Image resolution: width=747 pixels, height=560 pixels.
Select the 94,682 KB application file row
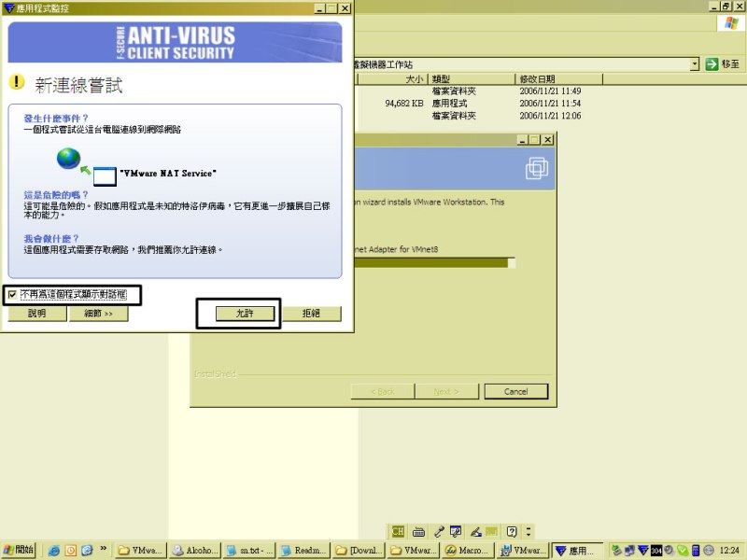tap(481, 104)
